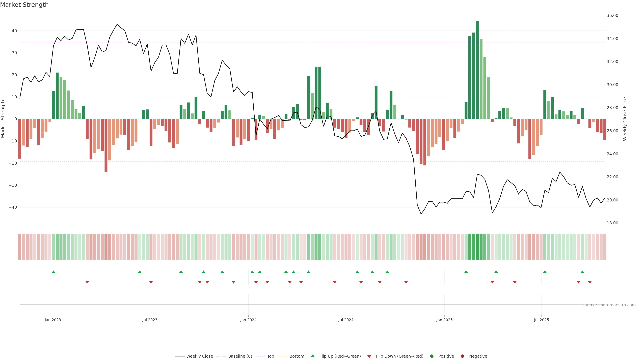Viewport: 644px width, 362px height.
Task: Click green flip-up marker just after Jul 2025
Action: tap(545, 272)
